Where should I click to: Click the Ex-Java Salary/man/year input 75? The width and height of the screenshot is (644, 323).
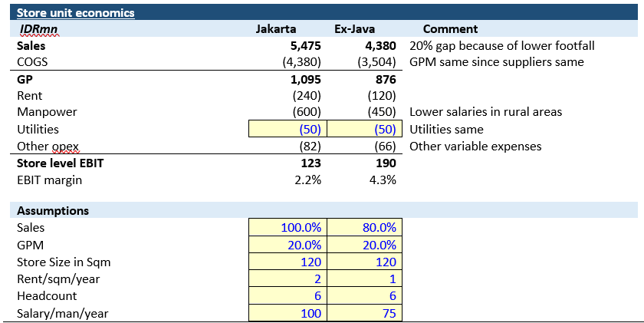point(364,313)
